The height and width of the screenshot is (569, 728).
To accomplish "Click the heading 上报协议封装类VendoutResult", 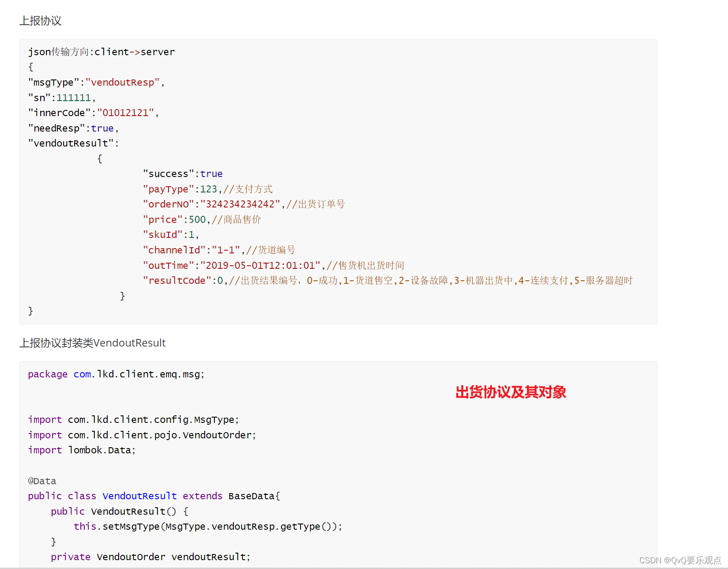I will coord(93,343).
